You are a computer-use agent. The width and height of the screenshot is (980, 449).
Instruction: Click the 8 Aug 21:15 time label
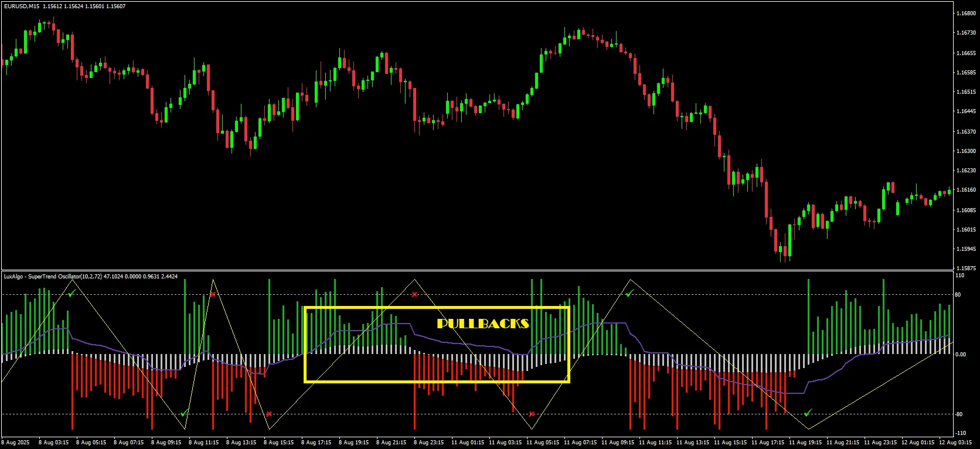point(392,443)
